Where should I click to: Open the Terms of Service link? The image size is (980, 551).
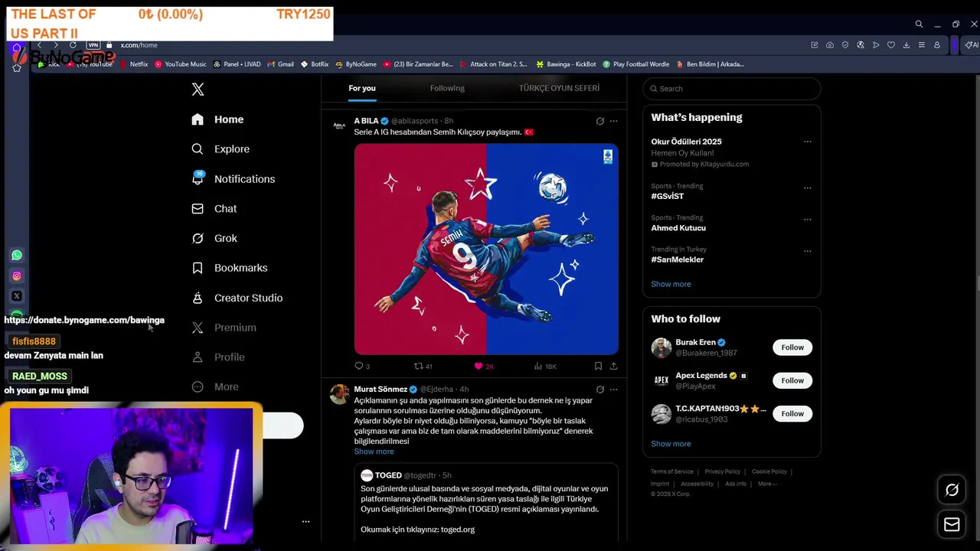pyautogui.click(x=671, y=471)
